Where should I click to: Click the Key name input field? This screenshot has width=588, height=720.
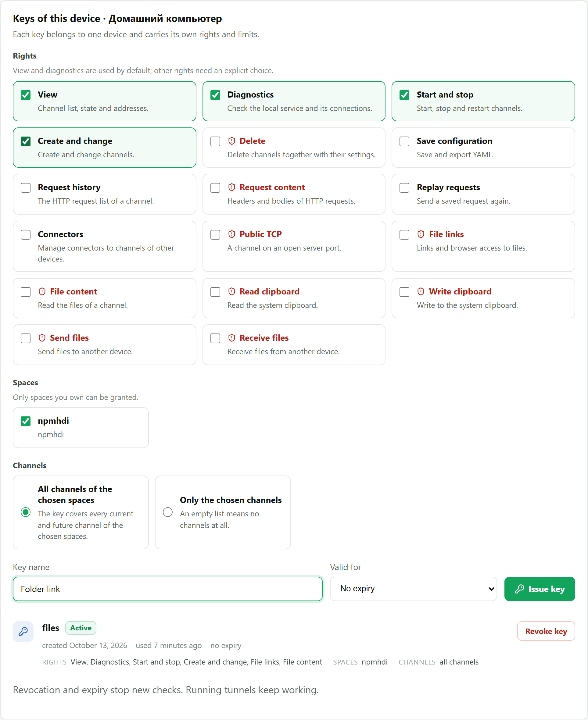tap(168, 589)
